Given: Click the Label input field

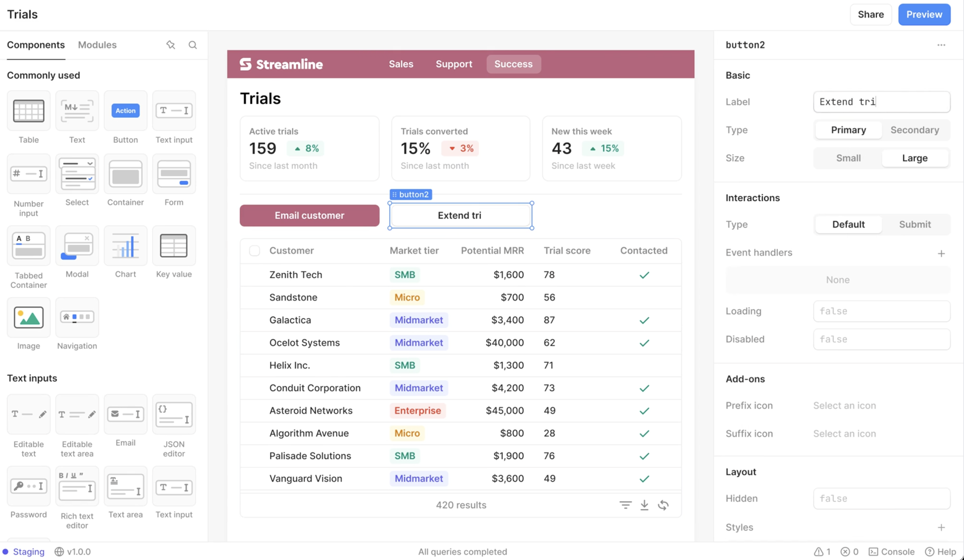Looking at the screenshot, I should 881,102.
